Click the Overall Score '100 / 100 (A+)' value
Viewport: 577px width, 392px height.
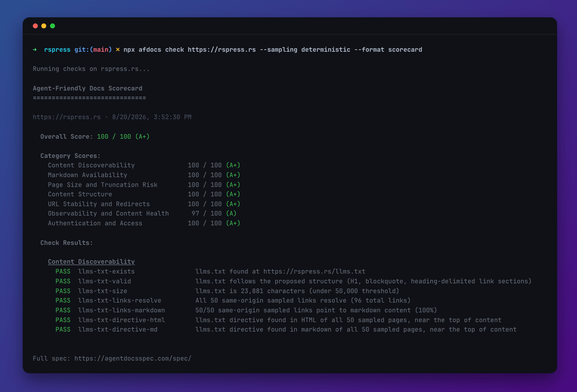pyautogui.click(x=123, y=137)
